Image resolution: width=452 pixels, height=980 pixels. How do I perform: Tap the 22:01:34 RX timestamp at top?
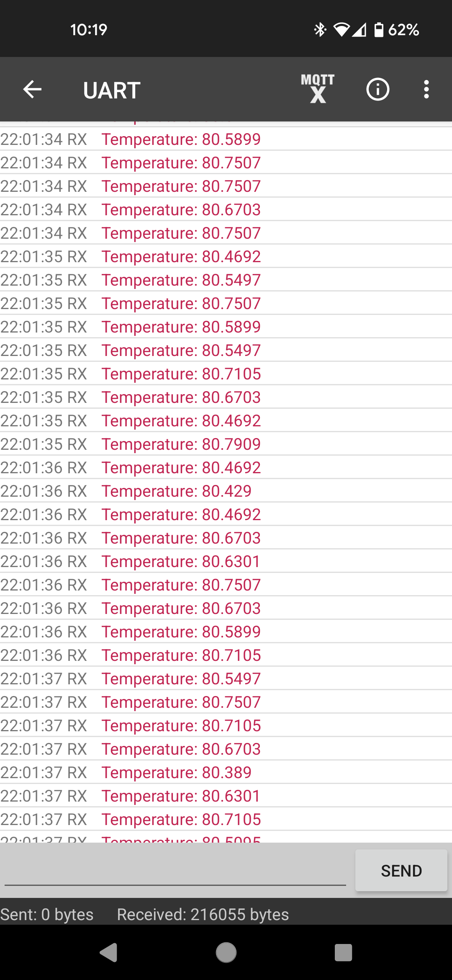(x=43, y=139)
